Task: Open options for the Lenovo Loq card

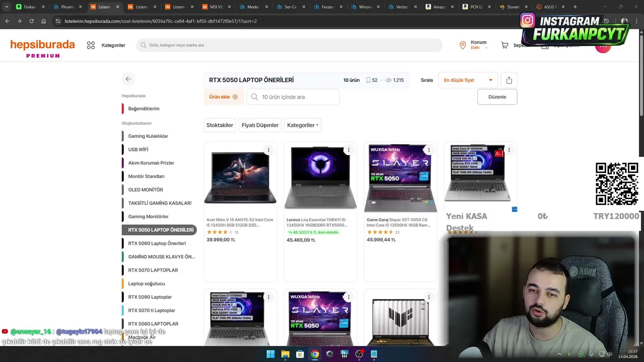Action: pos(349,150)
